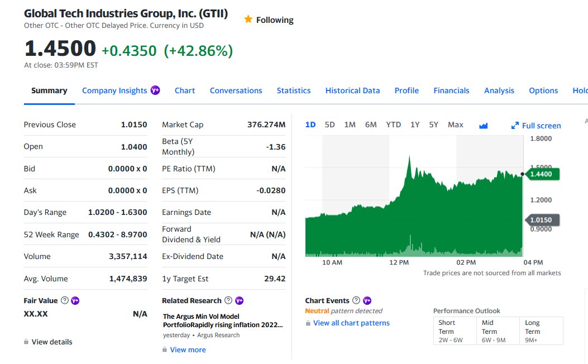Open View all chart patterns link
The image size is (588, 364).
pos(351,323)
